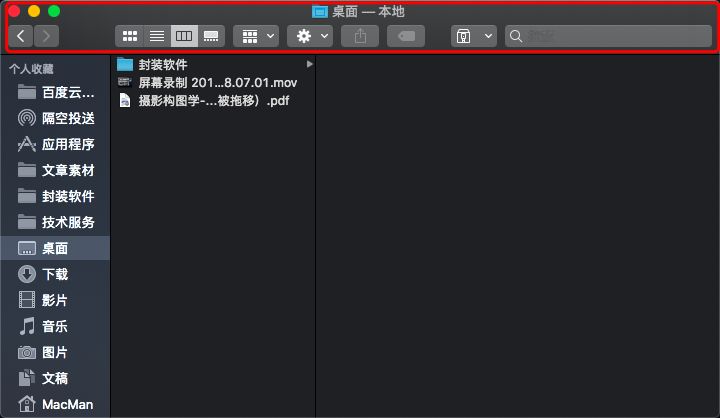
Task: Switch to list view
Action: click(x=157, y=36)
